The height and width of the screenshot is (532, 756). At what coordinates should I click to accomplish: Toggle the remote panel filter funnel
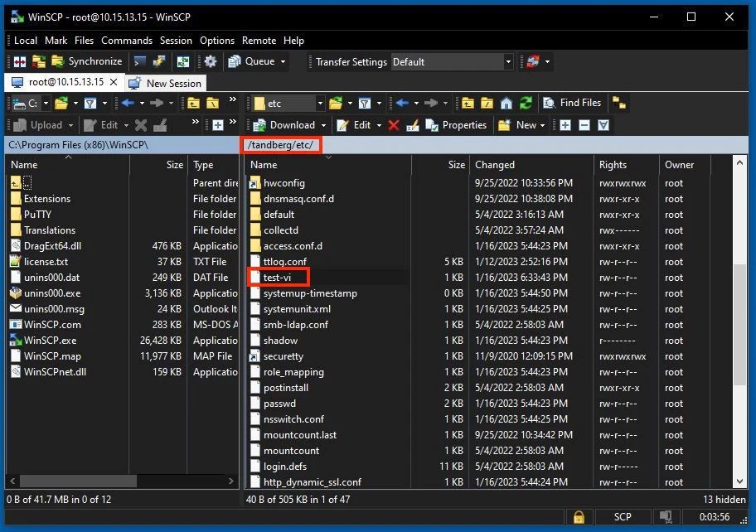pyautogui.click(x=365, y=103)
